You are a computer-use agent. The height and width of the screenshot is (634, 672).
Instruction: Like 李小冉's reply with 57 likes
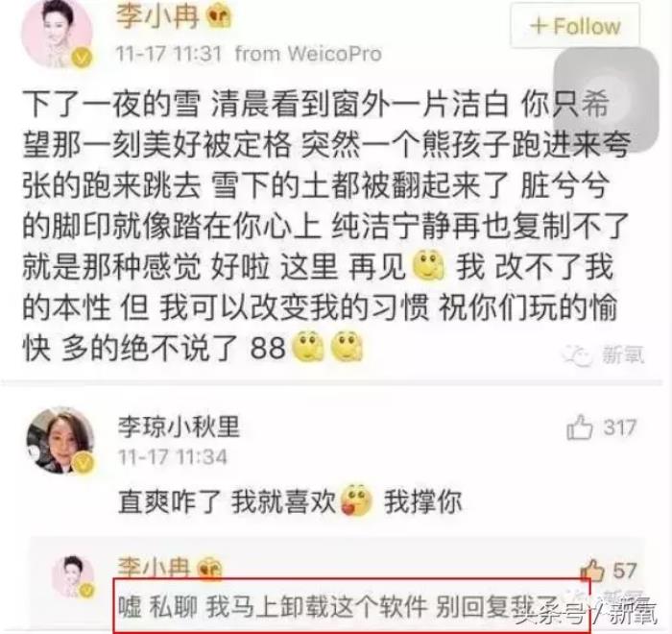point(592,570)
